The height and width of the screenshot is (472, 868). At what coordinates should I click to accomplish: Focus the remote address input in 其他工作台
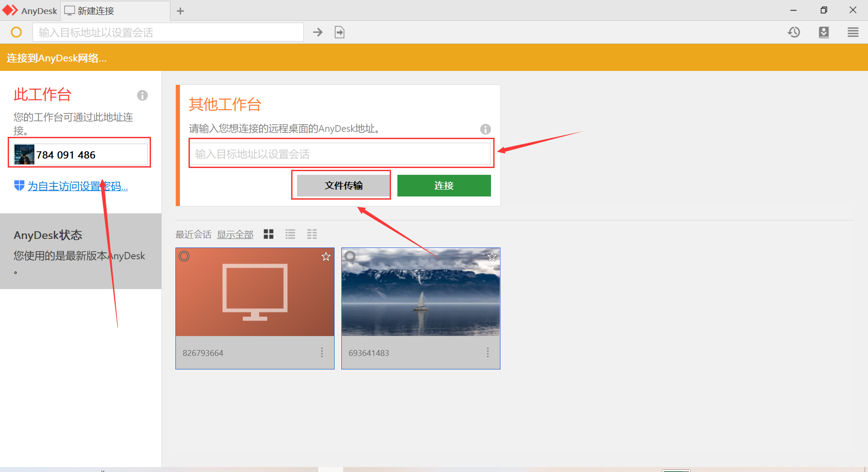pos(340,154)
